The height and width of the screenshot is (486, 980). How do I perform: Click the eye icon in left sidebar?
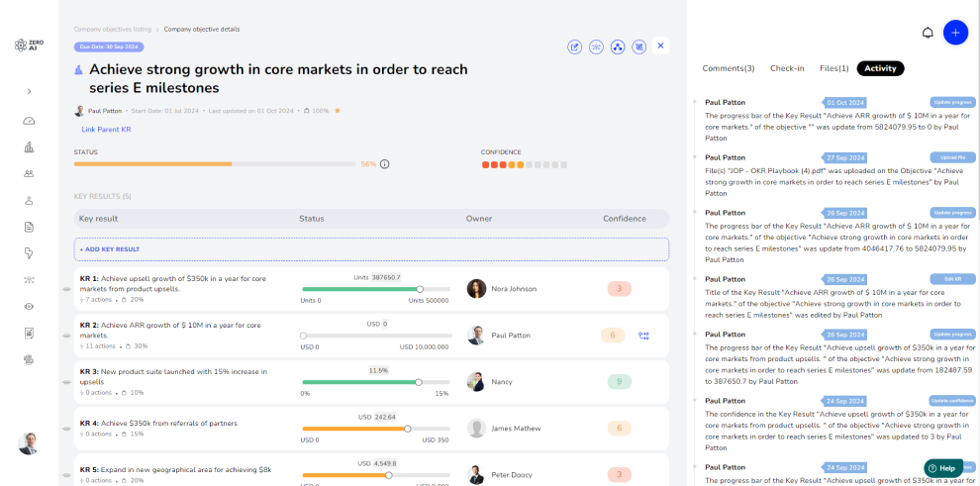29,307
